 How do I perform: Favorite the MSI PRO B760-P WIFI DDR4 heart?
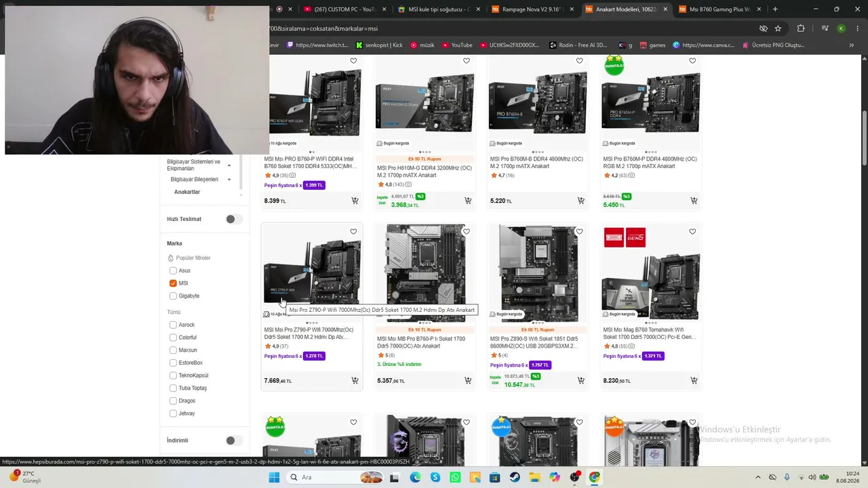pos(353,61)
